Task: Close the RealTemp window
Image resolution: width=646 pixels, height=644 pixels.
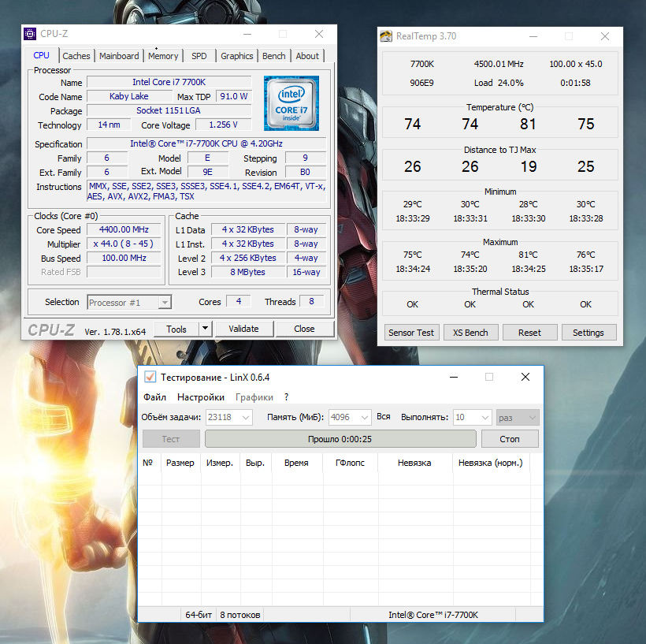Action: click(605, 36)
